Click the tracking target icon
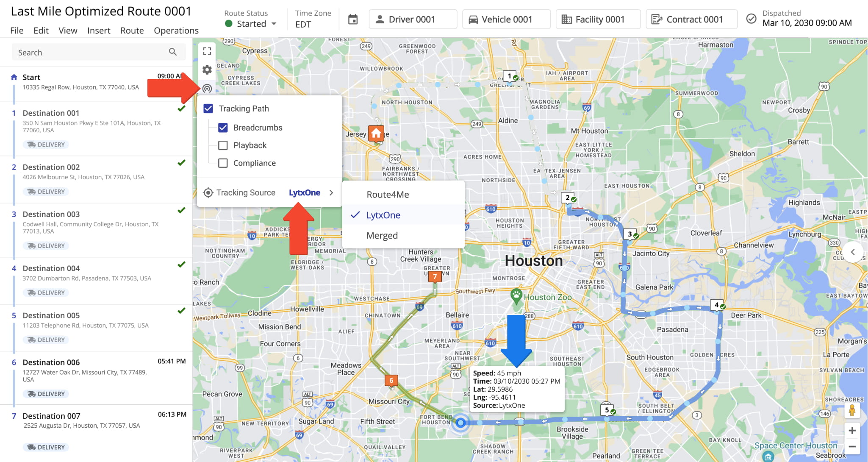 (x=207, y=89)
